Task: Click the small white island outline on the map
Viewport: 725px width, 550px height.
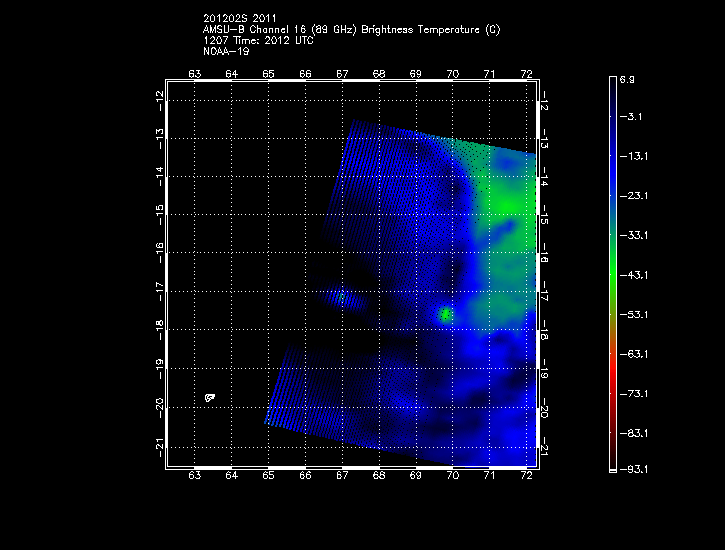Action: (x=209, y=398)
